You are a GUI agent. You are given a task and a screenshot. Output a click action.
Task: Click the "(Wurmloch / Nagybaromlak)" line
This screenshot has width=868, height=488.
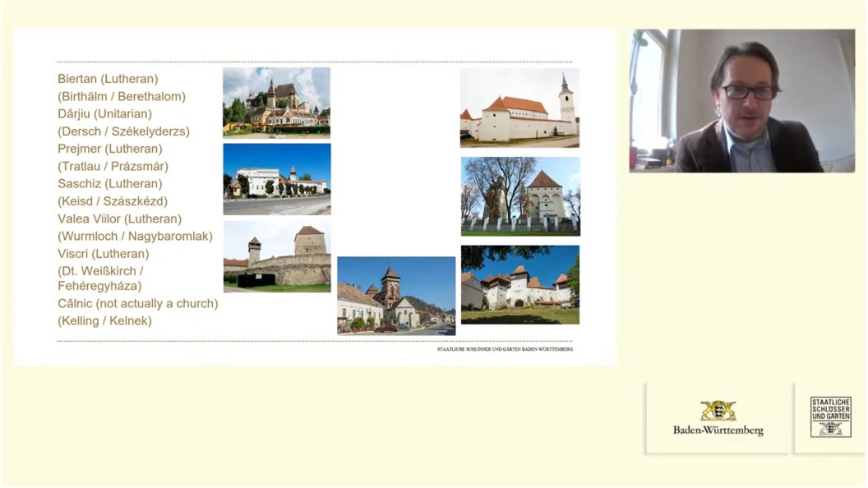135,236
